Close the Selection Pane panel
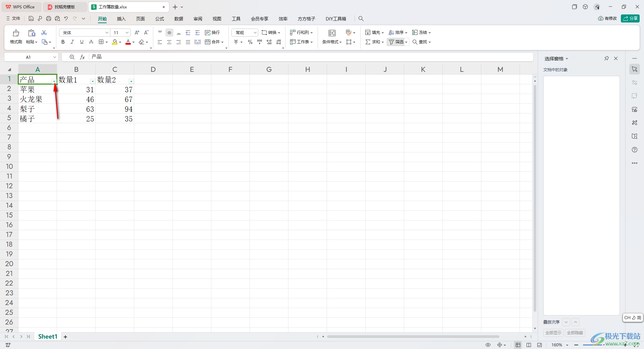The image size is (644, 349). tap(616, 58)
